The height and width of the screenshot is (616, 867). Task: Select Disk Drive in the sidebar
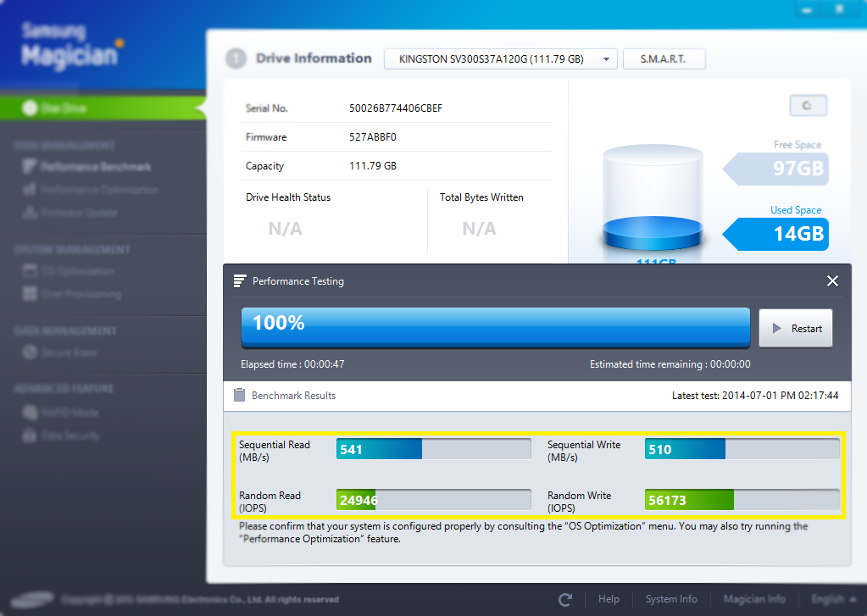[103, 108]
